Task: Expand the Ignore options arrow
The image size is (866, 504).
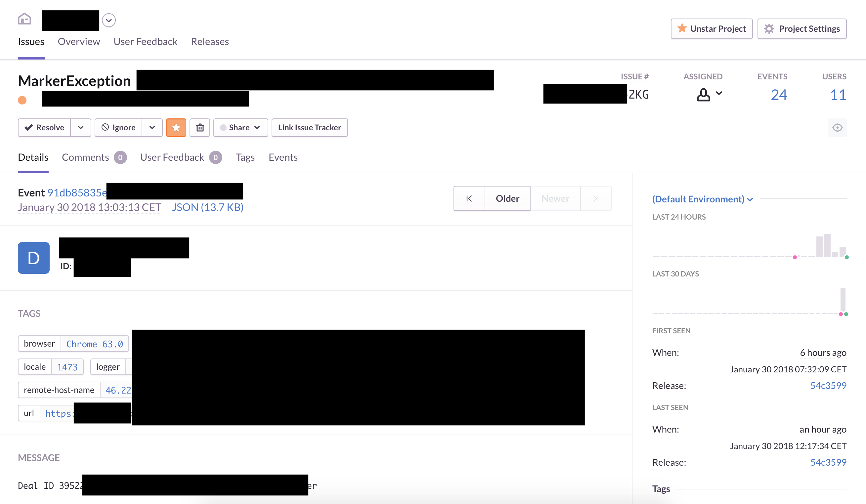Action: (152, 128)
